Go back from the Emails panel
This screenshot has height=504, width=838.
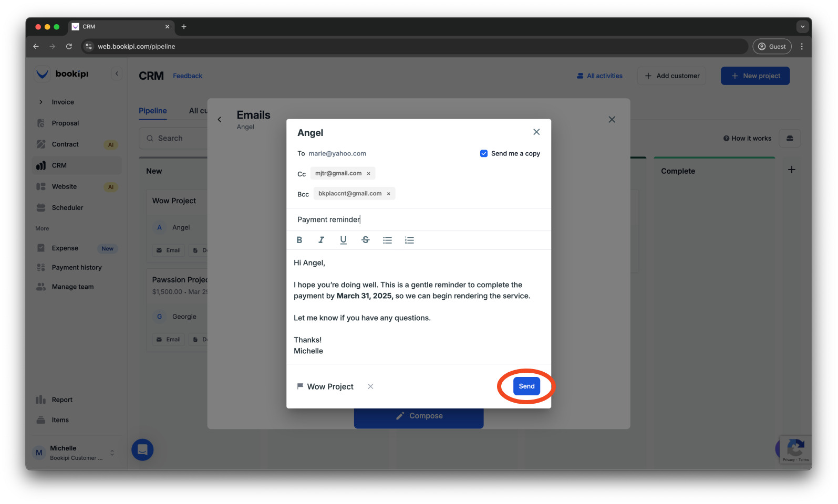220,120
